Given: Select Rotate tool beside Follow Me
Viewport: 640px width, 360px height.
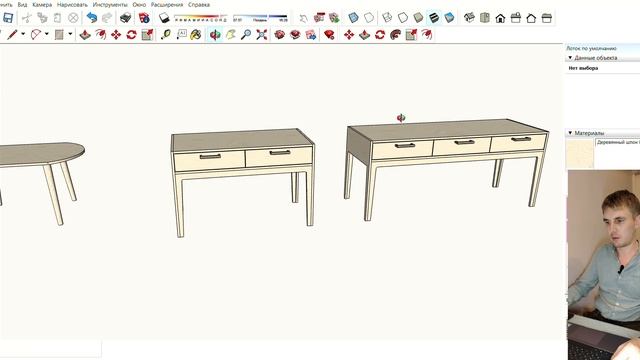Looking at the screenshot, I should [380, 35].
